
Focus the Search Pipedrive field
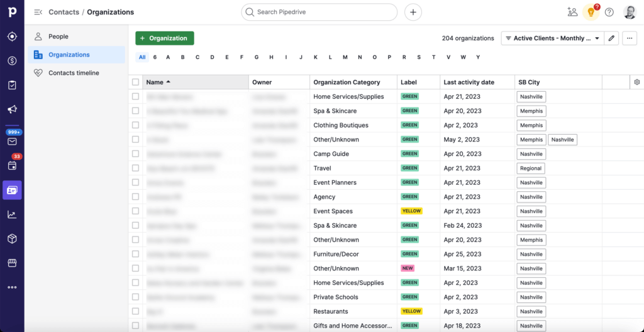pyautogui.click(x=319, y=13)
